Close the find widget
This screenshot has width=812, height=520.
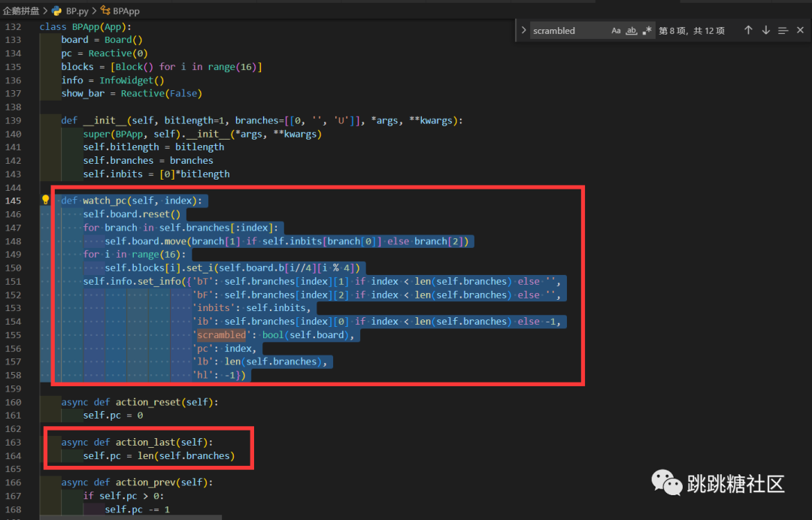[800, 30]
